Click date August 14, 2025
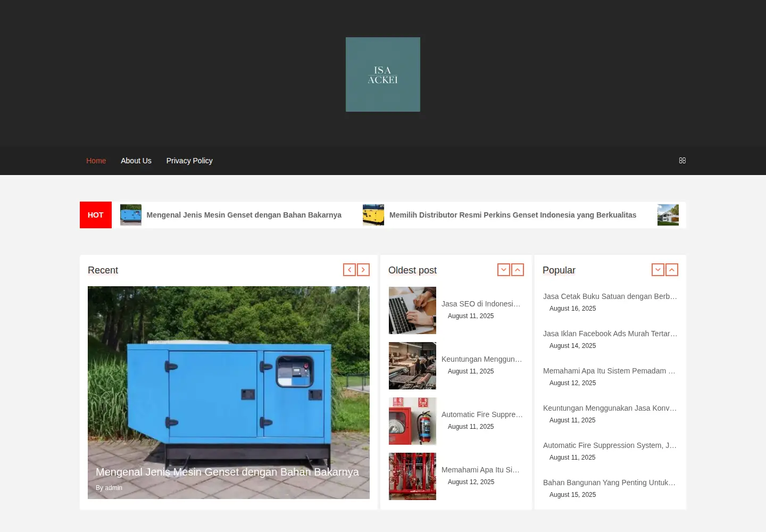 pos(572,346)
